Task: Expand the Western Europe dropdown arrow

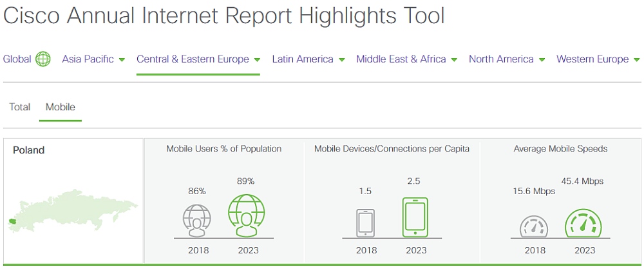Action: point(637,59)
